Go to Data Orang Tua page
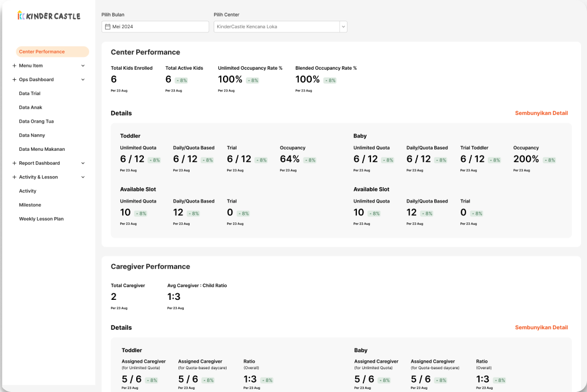587x392 pixels. (x=36, y=121)
